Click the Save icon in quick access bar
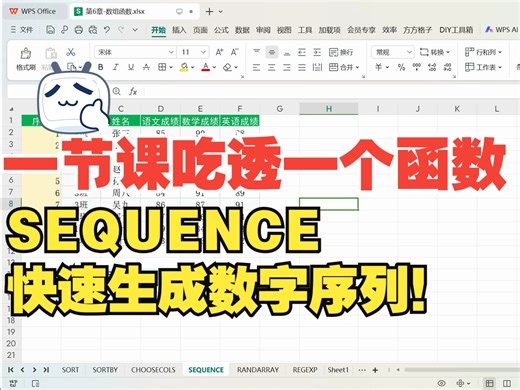520x390 pixels. pyautogui.click(x=50, y=30)
